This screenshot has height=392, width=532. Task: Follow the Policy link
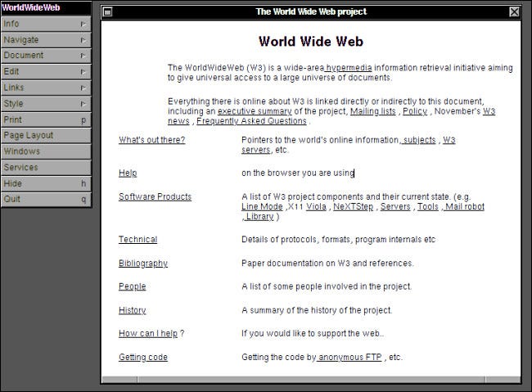point(415,111)
